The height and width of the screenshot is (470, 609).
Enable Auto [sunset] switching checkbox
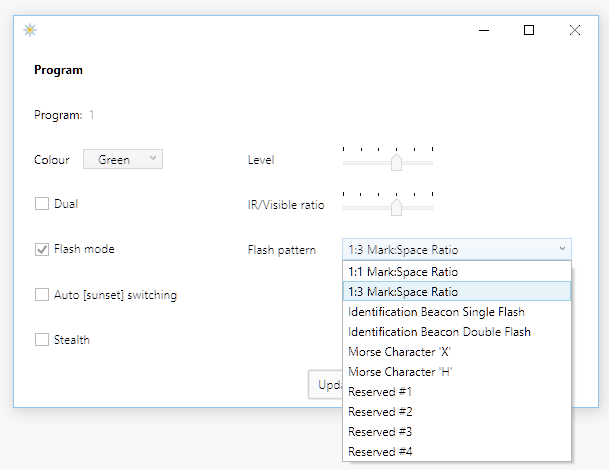[x=42, y=294]
